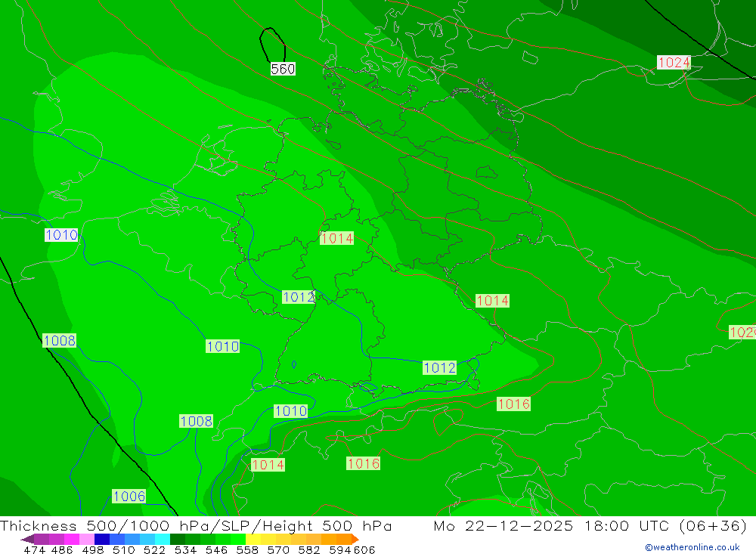
Task: Click the red 1024 isobar label
Action: click(x=674, y=62)
